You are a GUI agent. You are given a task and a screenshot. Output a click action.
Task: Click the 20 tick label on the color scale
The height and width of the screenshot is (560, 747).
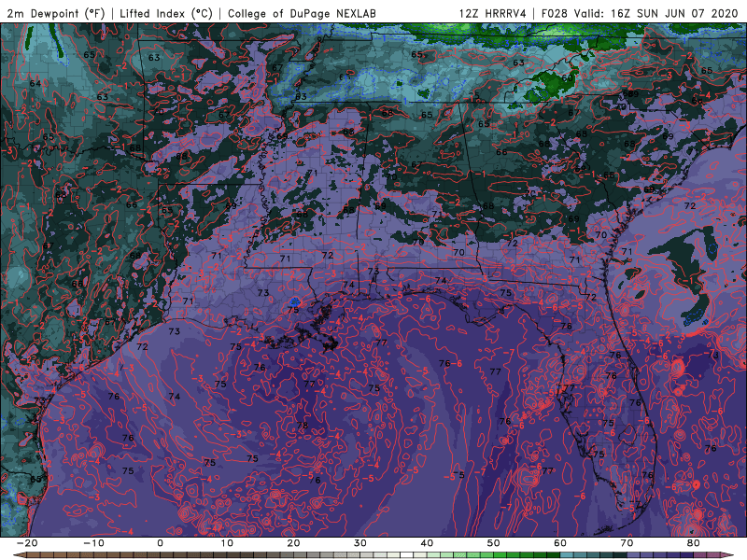tap(293, 543)
